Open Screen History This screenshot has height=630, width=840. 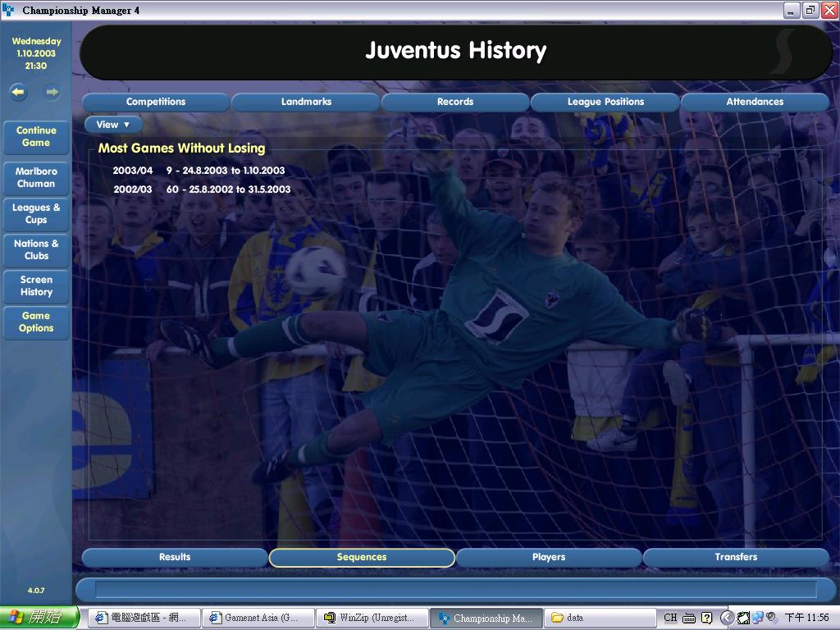(x=36, y=286)
